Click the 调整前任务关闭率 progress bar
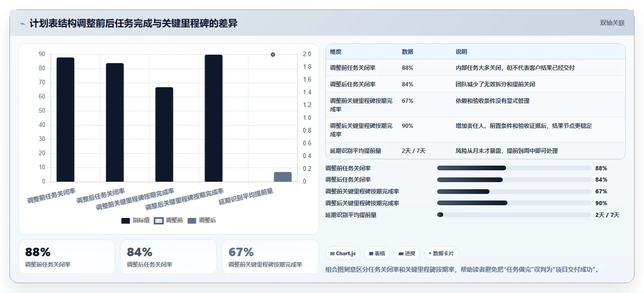The height and width of the screenshot is (293, 644). [514, 168]
